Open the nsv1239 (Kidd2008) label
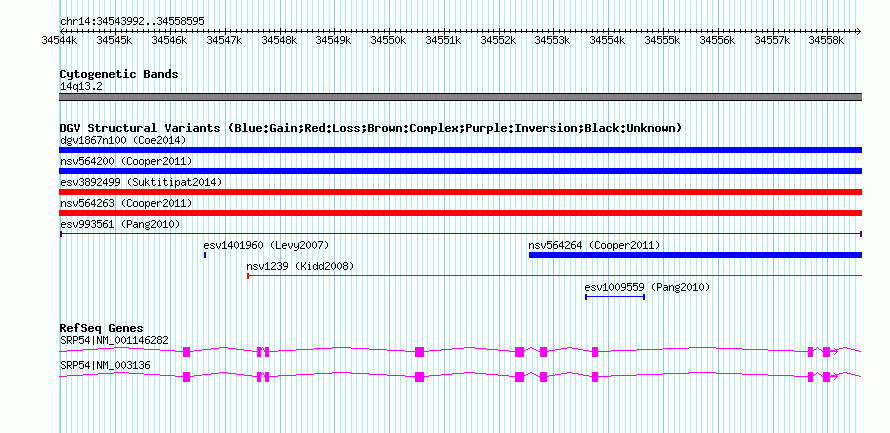Viewport: 890px width, 433px height. (x=300, y=266)
